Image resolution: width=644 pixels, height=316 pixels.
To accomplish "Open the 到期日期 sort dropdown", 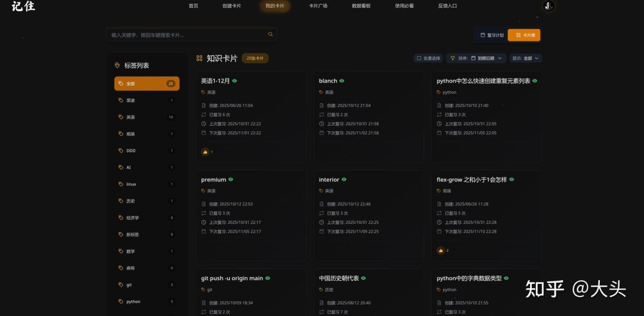I will point(486,58).
